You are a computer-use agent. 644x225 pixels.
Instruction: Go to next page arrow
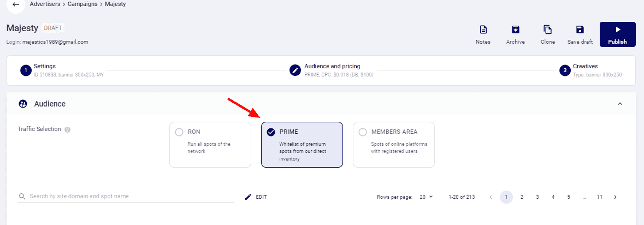tap(615, 197)
